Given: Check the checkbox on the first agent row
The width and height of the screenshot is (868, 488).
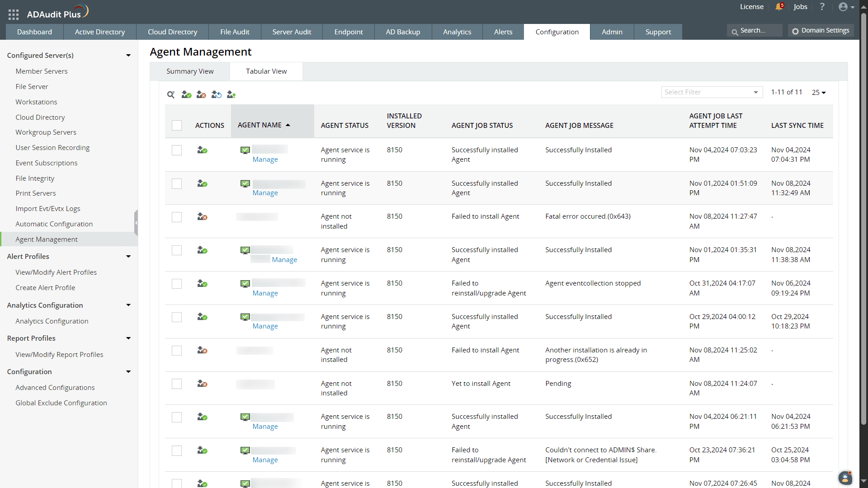Looking at the screenshot, I should 177,150.
